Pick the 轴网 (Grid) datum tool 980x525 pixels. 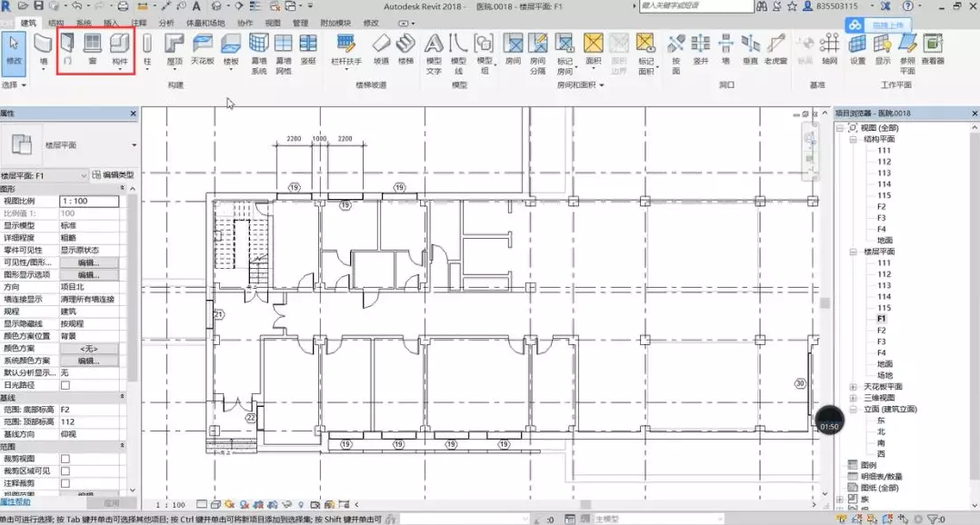tap(829, 50)
